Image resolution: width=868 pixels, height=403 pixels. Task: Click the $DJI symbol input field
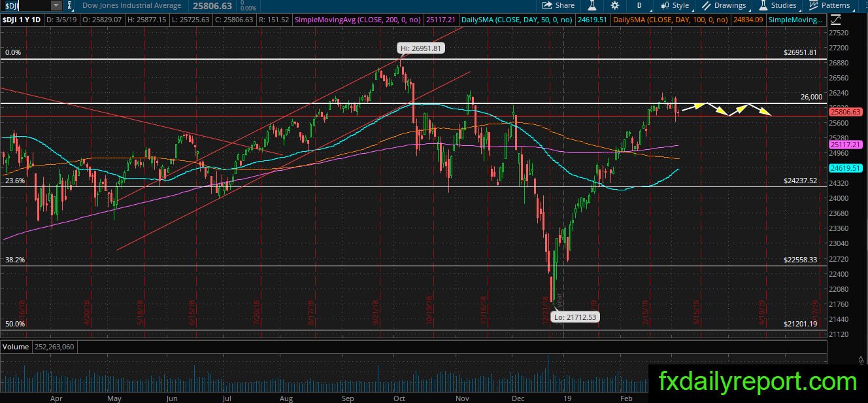(25, 5)
